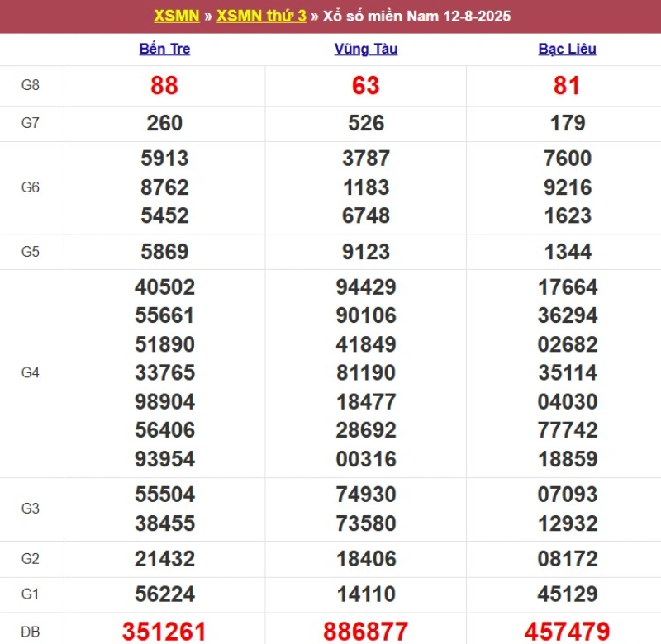
Task: Click G7 number 179
Action: tap(568, 123)
